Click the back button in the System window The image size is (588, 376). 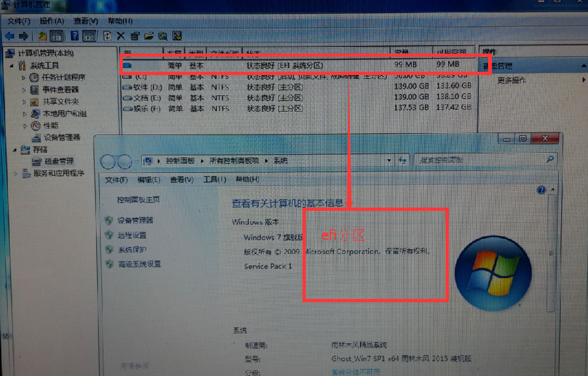[x=108, y=162]
